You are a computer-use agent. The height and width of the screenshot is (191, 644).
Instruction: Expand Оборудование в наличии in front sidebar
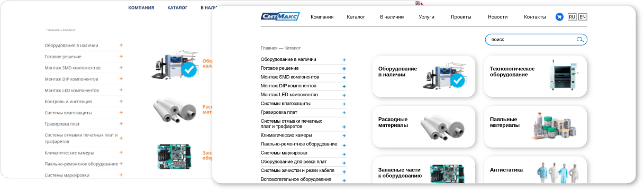[344, 60]
